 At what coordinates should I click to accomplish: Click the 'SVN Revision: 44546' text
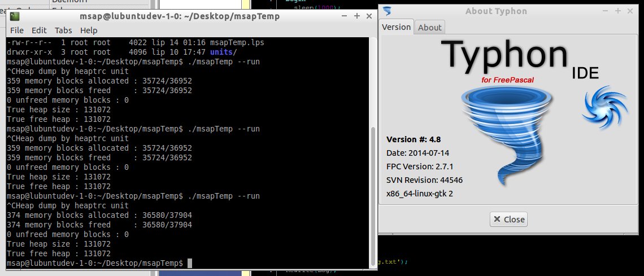click(425, 180)
